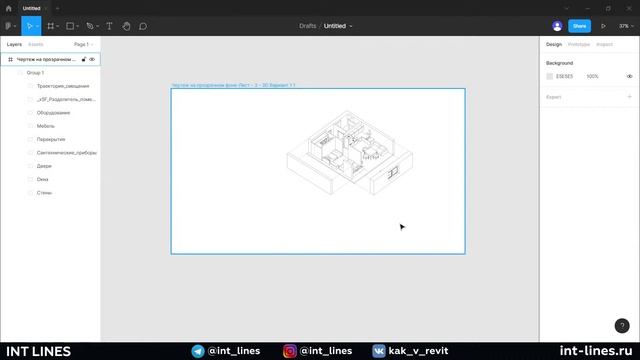Open the Frame tools dropdown arrow

(58, 27)
